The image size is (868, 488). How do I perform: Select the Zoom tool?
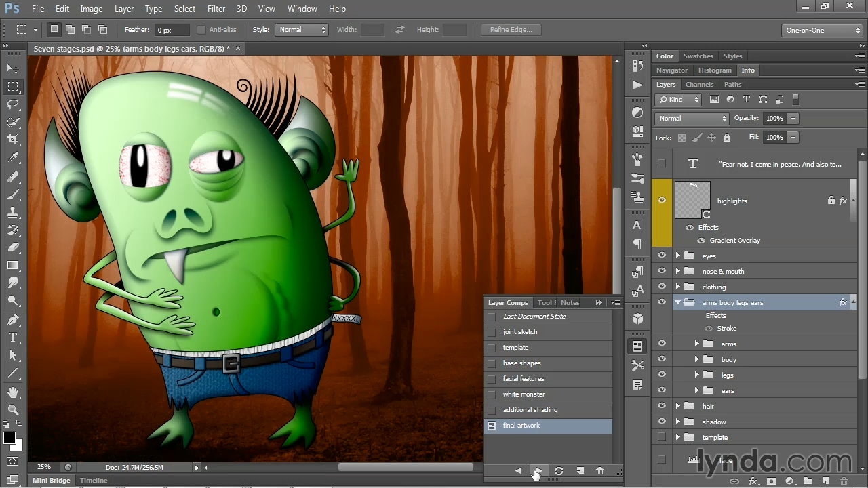[x=13, y=410]
